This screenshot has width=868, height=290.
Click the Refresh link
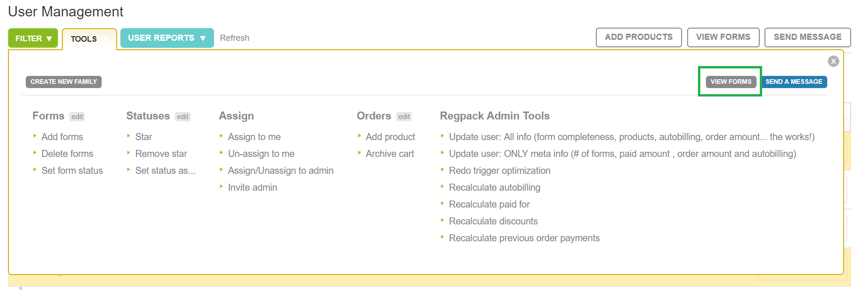tap(234, 38)
